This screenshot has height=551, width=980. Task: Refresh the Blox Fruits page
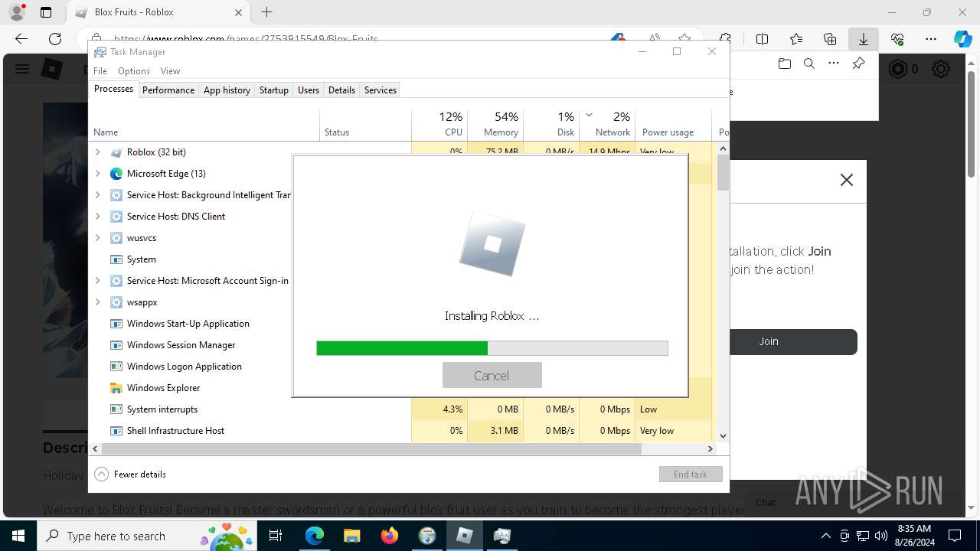[x=55, y=39]
